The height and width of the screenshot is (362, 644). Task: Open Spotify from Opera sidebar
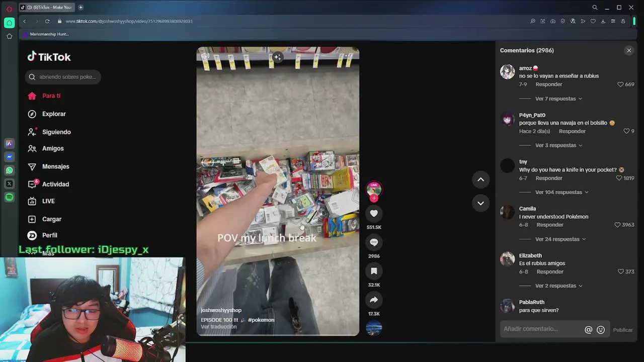9,198
